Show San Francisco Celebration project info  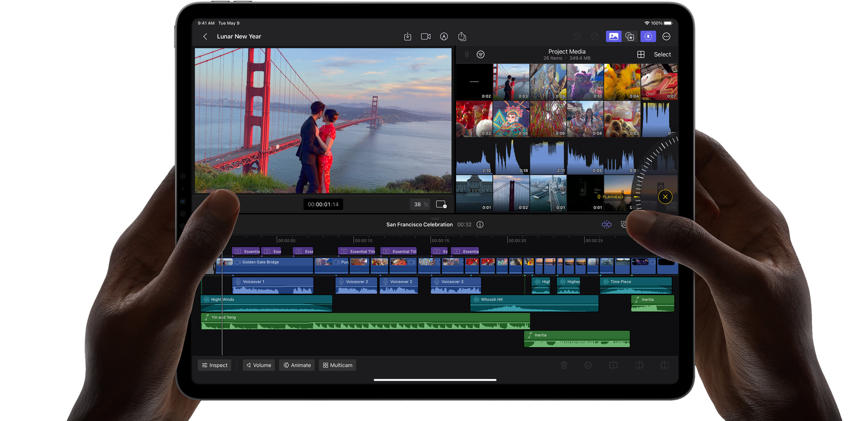tap(480, 225)
